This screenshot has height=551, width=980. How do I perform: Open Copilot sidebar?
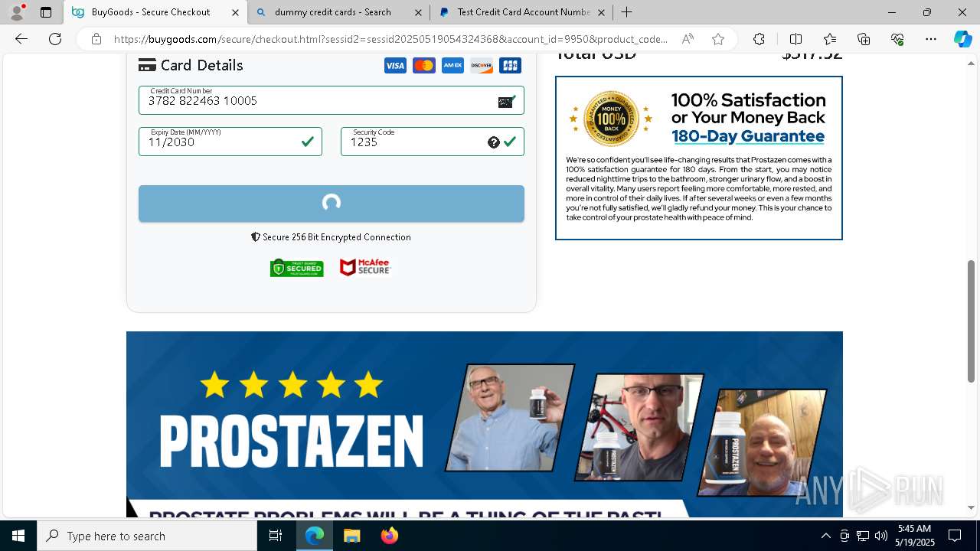click(963, 39)
